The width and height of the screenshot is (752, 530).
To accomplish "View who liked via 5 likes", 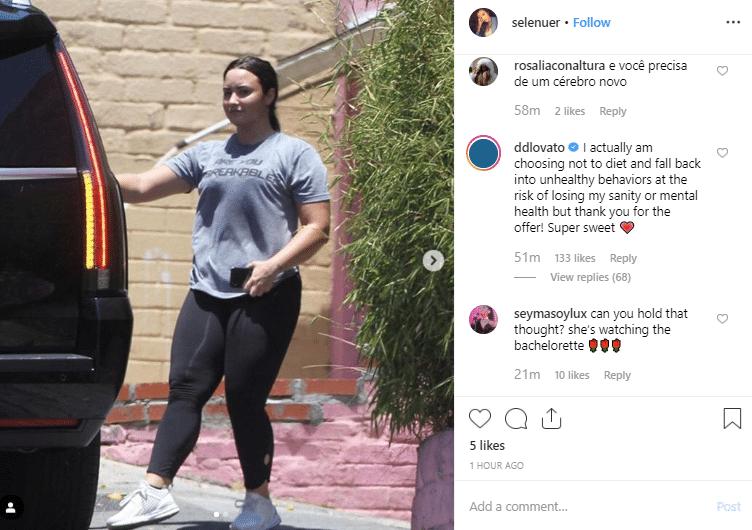I will point(487,446).
